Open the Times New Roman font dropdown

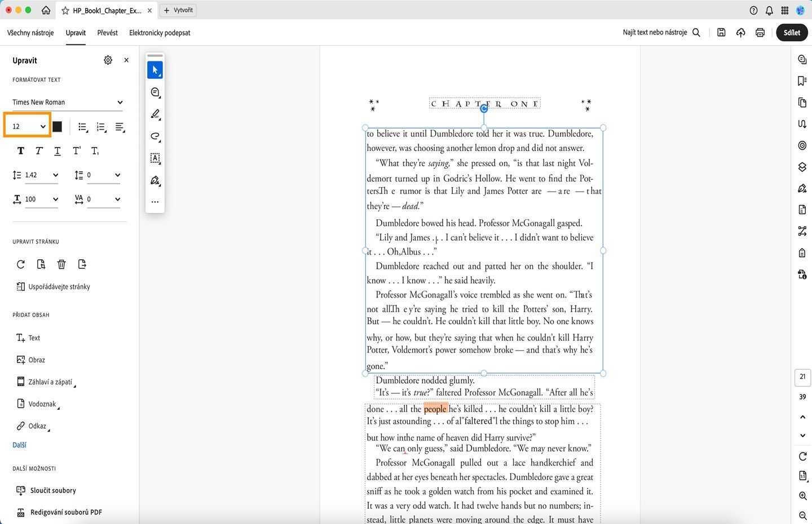tap(68, 102)
